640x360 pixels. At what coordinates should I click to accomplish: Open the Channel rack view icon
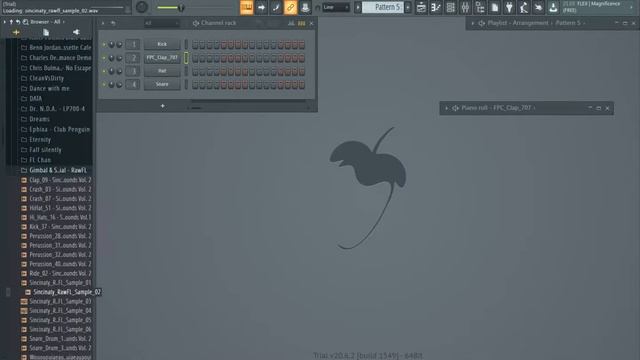pos(451,7)
